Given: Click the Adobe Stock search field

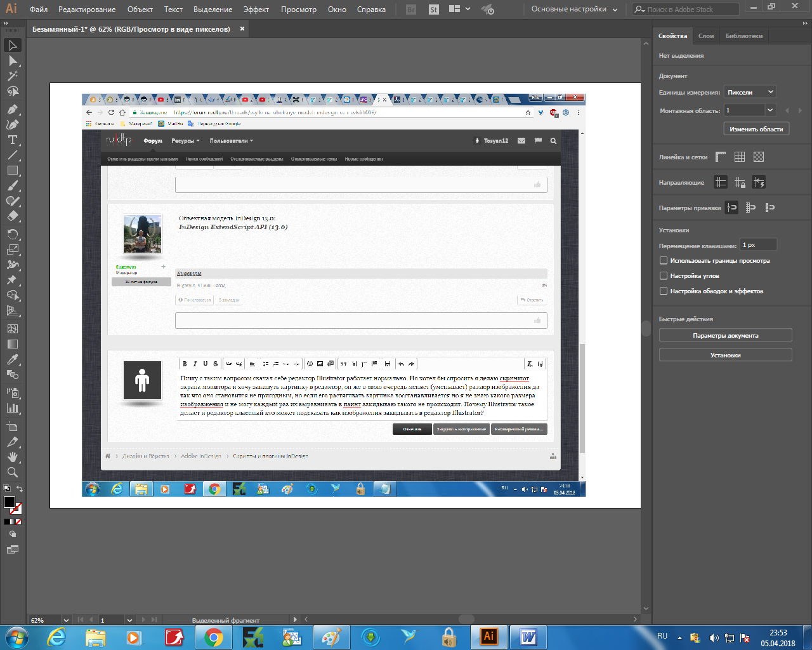Looking at the screenshot, I should tap(686, 10).
